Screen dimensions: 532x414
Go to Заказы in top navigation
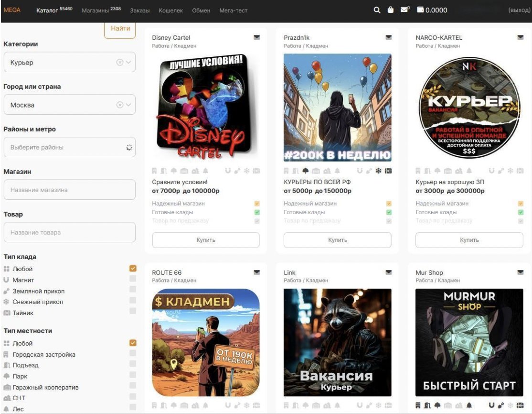[x=140, y=11]
